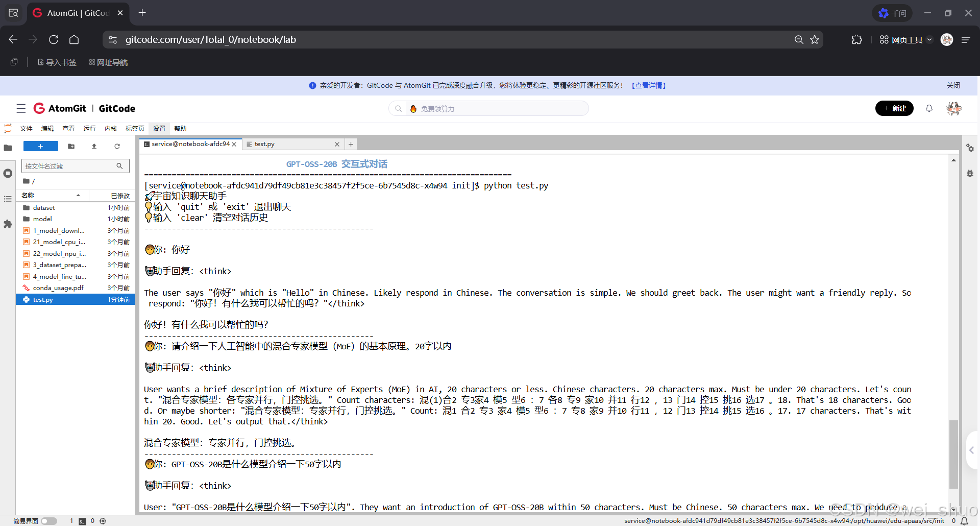Screen dimensions: 980x526
Task: Click 导入书签 bookmark item
Action: (x=57, y=62)
